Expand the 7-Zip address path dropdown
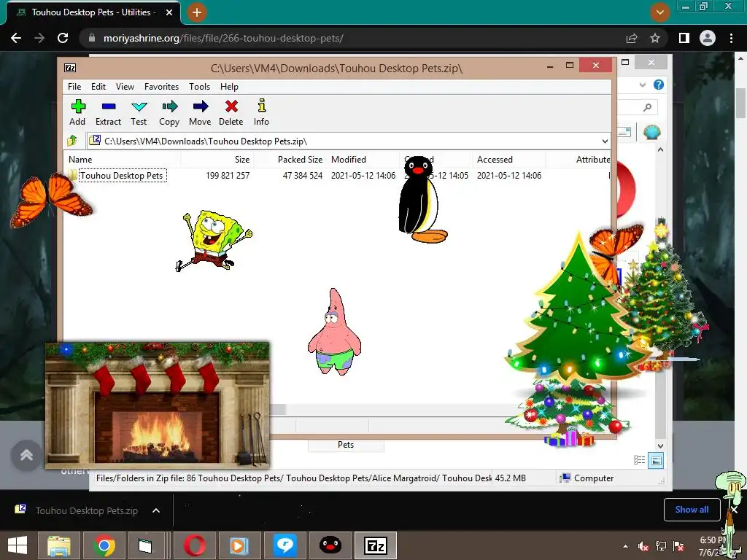This screenshot has height=560, width=747. pos(605,141)
